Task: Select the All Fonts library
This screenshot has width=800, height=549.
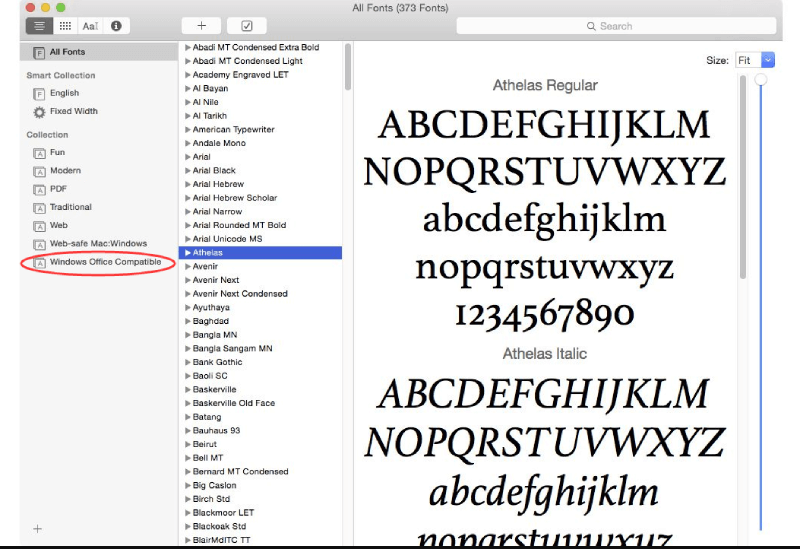Action: [69, 51]
